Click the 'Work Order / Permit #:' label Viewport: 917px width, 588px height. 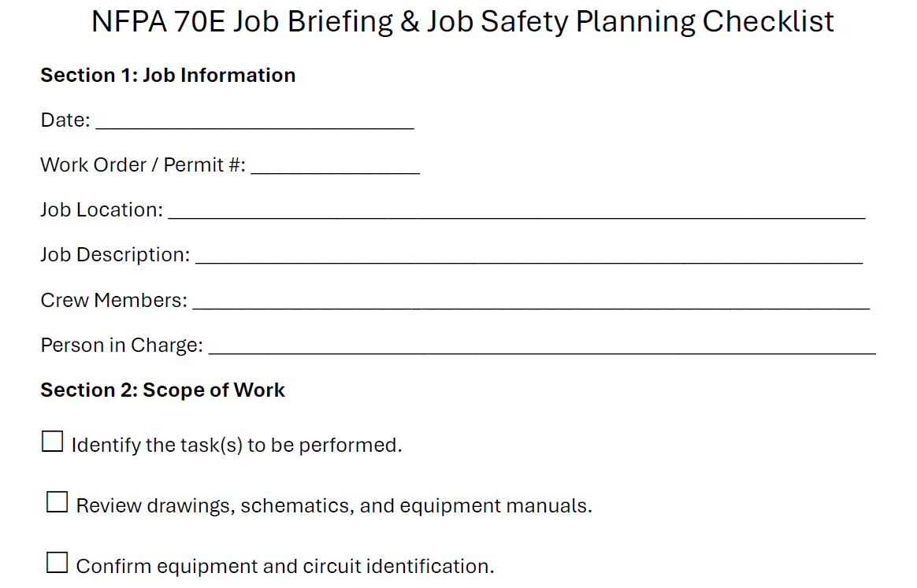143,165
